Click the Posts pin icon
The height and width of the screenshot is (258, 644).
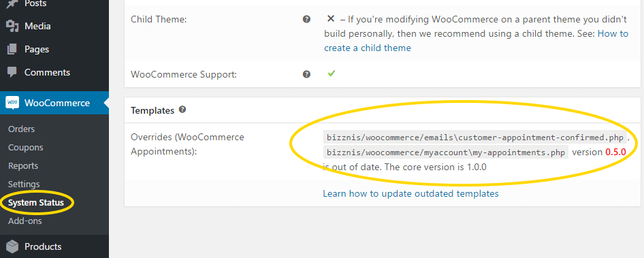(x=12, y=3)
